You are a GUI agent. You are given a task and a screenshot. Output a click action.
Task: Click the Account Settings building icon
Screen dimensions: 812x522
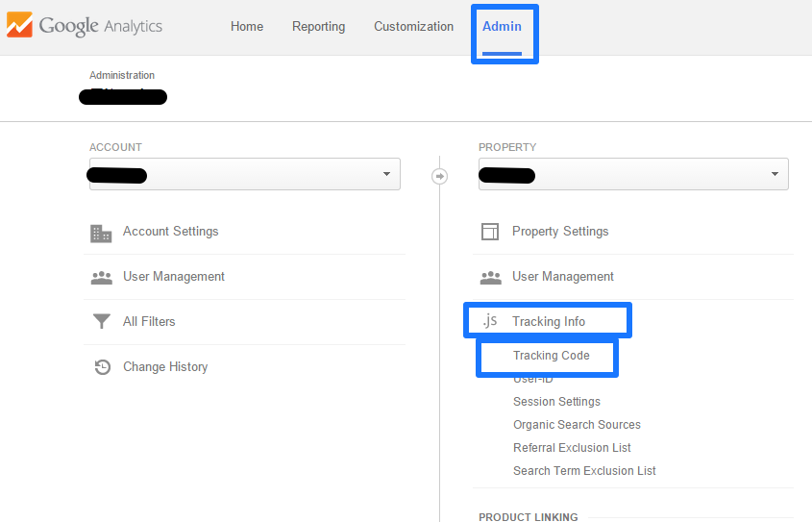coord(101,234)
